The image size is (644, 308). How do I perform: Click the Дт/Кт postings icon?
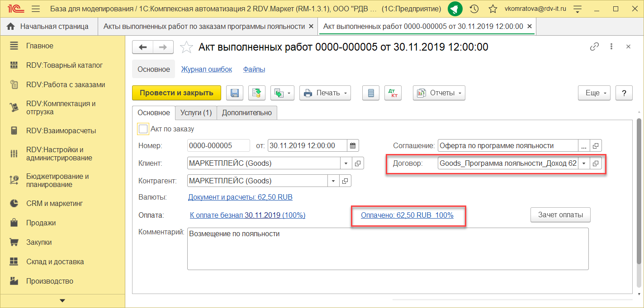[393, 93]
